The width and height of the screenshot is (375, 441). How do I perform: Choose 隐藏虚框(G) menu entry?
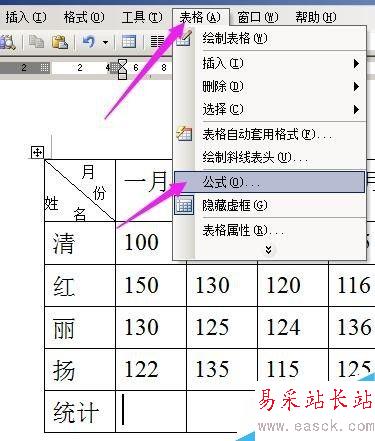(x=270, y=205)
